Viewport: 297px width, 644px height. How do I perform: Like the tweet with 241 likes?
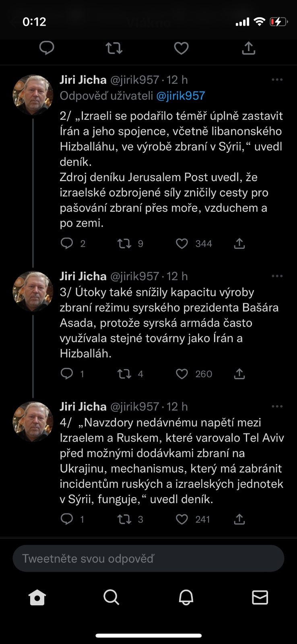(x=182, y=519)
